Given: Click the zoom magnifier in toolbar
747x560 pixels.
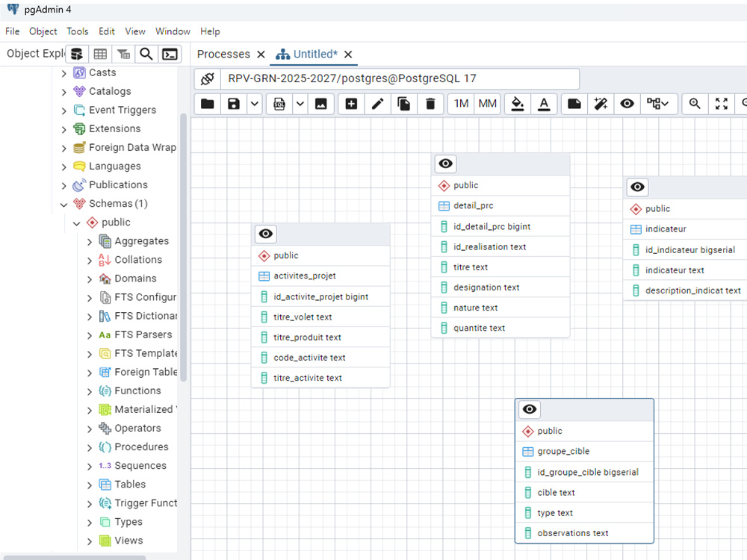Looking at the screenshot, I should coord(695,104).
